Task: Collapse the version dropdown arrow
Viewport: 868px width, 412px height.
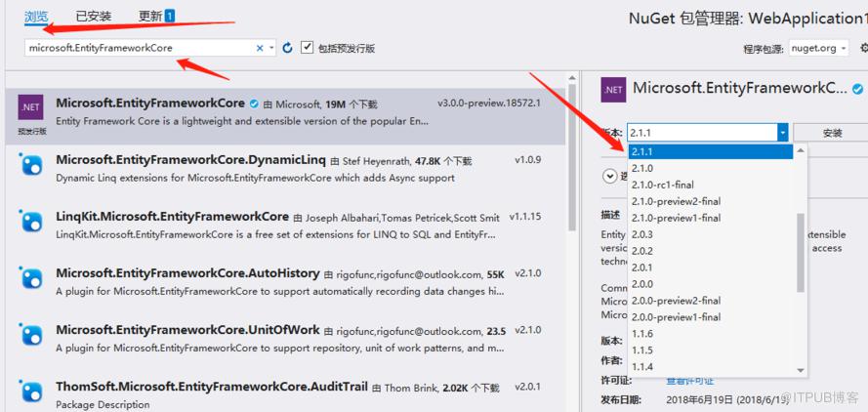Action: point(783,133)
